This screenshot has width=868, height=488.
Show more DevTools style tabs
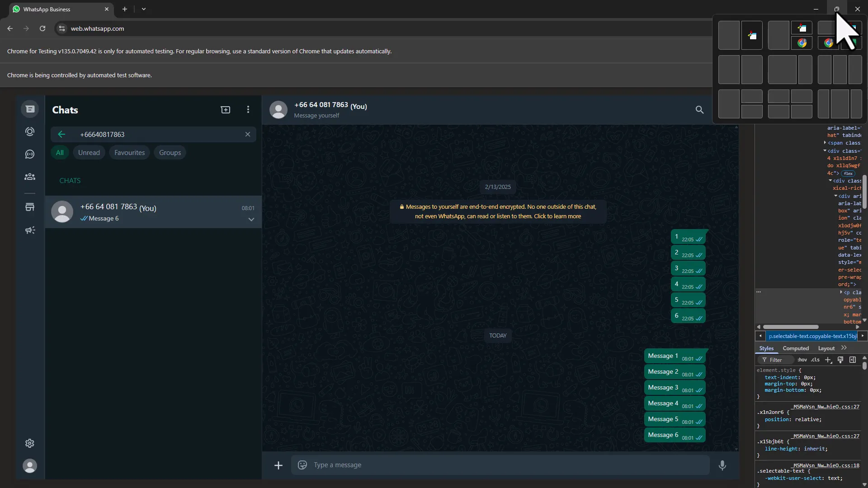tap(844, 348)
